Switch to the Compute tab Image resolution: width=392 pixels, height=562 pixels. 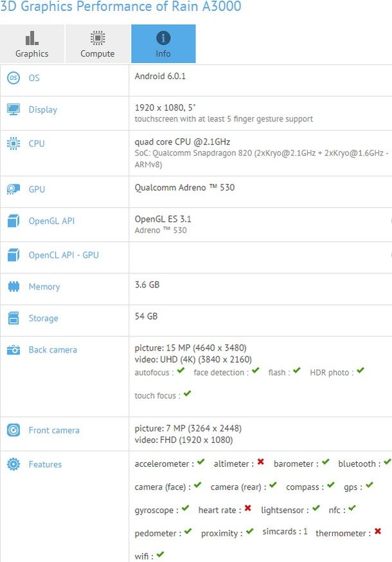[98, 44]
